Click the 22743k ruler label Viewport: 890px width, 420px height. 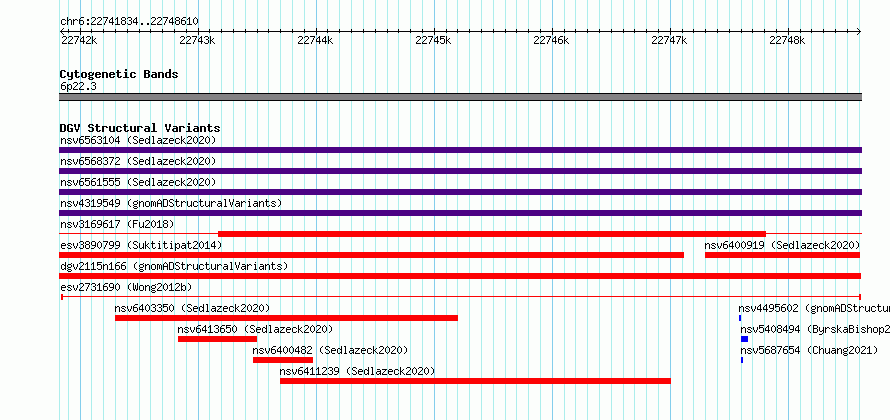click(197, 40)
